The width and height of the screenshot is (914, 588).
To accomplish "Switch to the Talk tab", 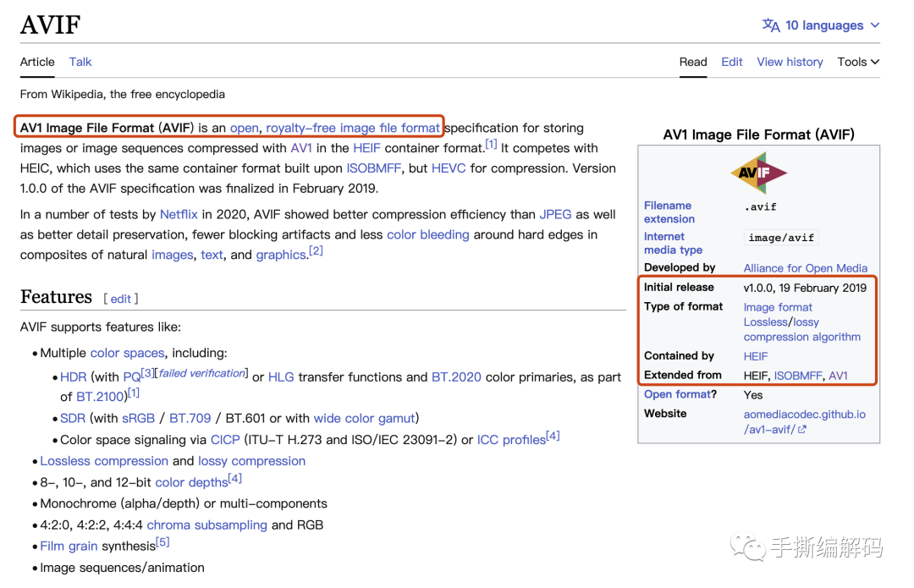I will [x=80, y=62].
